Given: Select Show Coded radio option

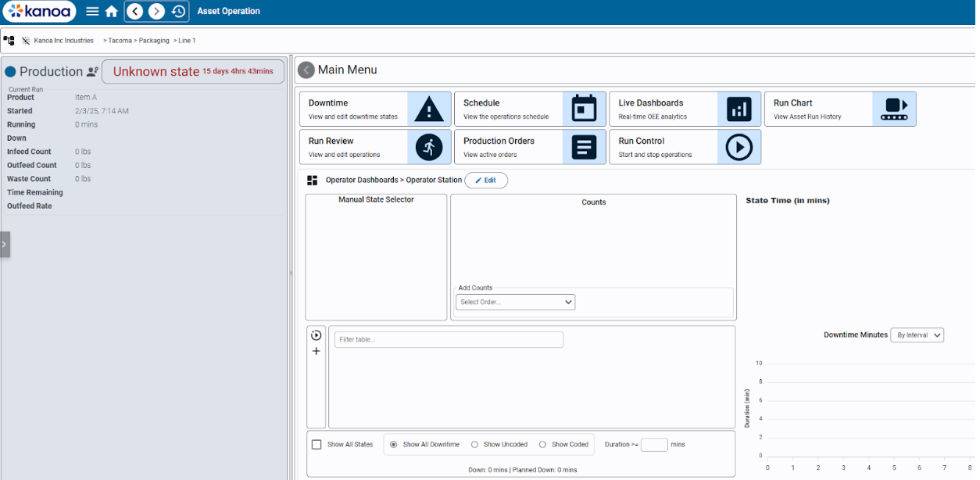Looking at the screenshot, I should (542, 444).
